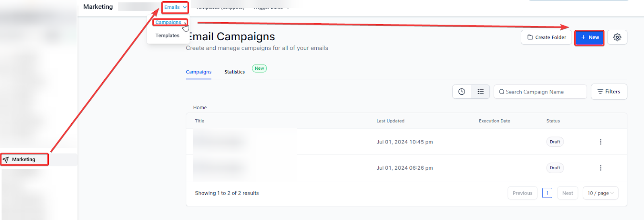Switch to the Statistics tab
This screenshot has height=220, width=644.
[234, 72]
